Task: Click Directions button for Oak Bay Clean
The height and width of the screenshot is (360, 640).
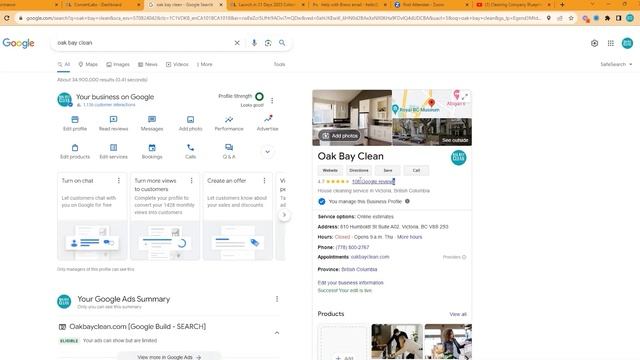Action: tap(359, 170)
